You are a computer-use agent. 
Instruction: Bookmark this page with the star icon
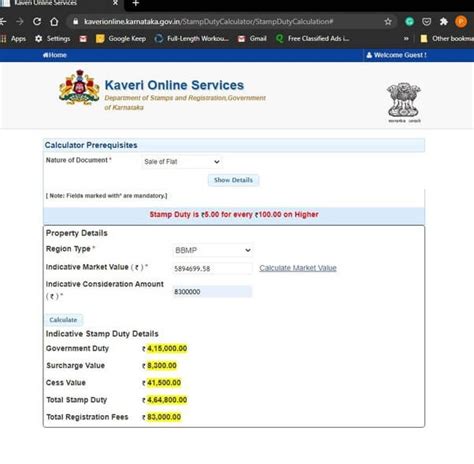(x=388, y=22)
